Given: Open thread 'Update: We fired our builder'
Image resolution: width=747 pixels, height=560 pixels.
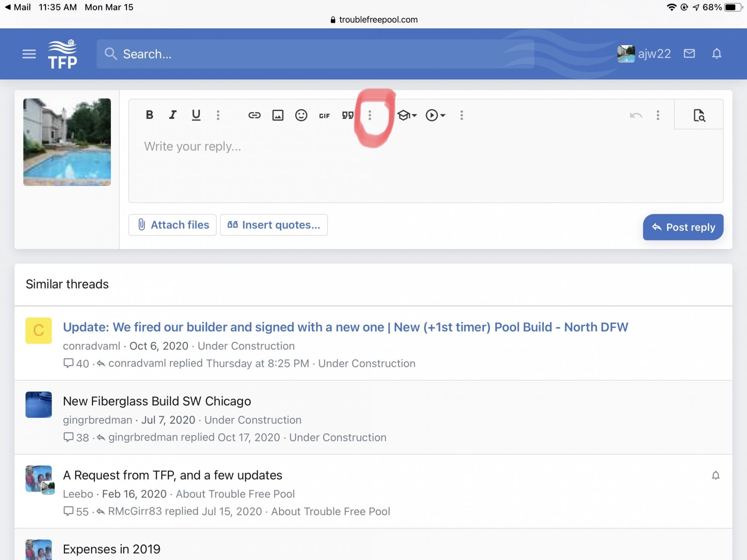Looking at the screenshot, I should (345, 327).
